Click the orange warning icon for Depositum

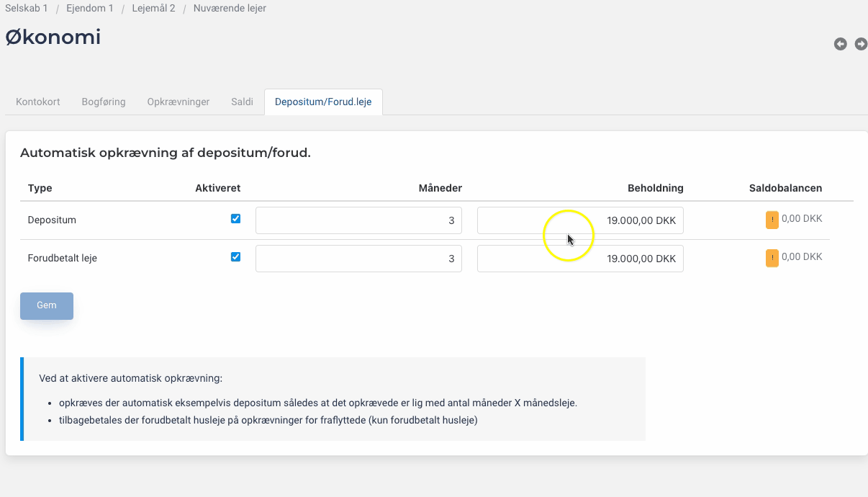pos(772,220)
